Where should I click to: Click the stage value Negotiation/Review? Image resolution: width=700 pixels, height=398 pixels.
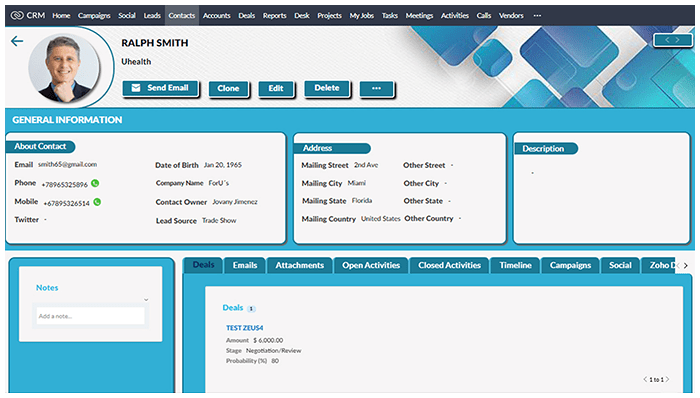pyautogui.click(x=274, y=351)
